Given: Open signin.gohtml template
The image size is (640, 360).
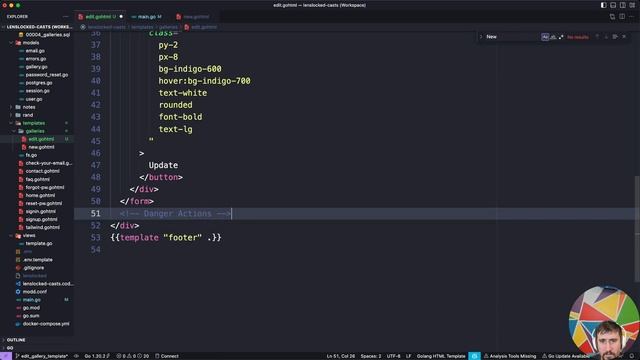Looking at the screenshot, I should [x=40, y=211].
